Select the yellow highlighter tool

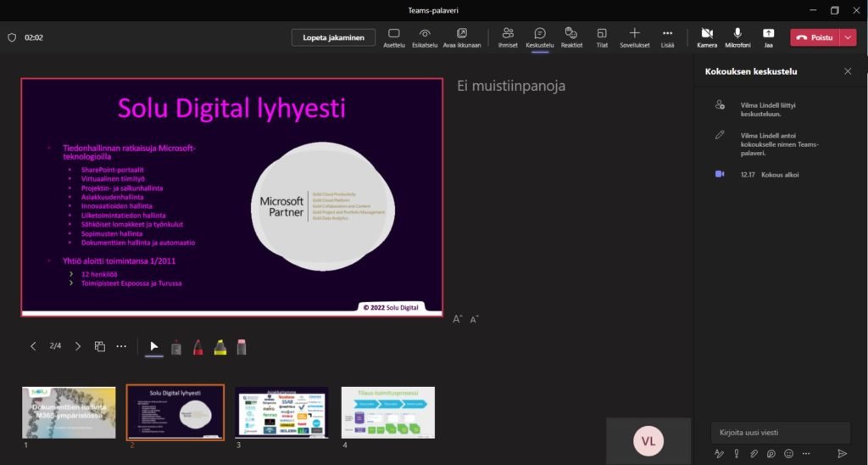tap(220, 346)
